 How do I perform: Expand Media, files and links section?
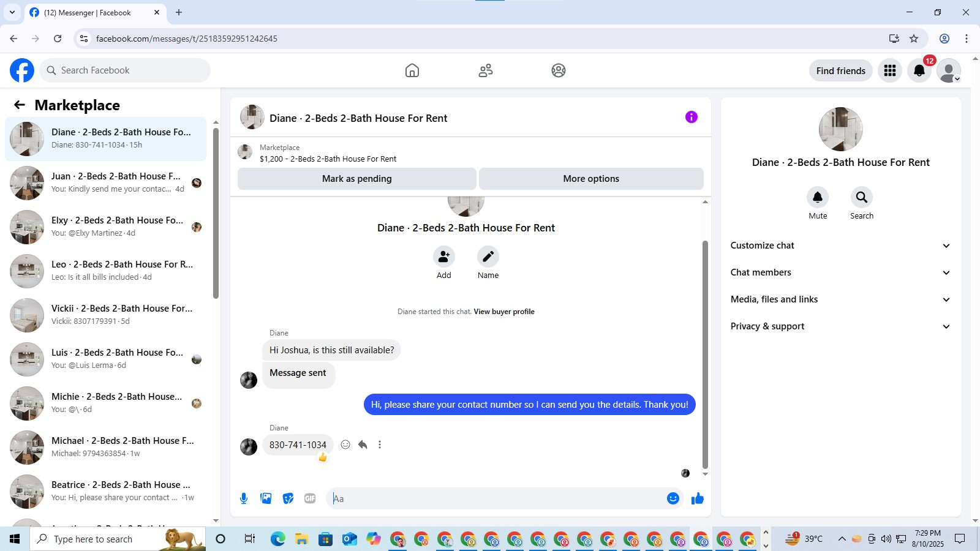click(840, 299)
